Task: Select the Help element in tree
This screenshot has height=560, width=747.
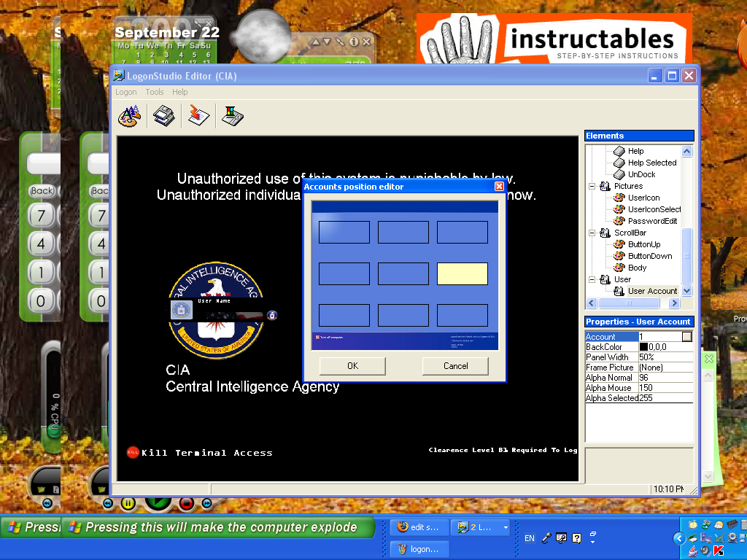Action: pos(635,151)
